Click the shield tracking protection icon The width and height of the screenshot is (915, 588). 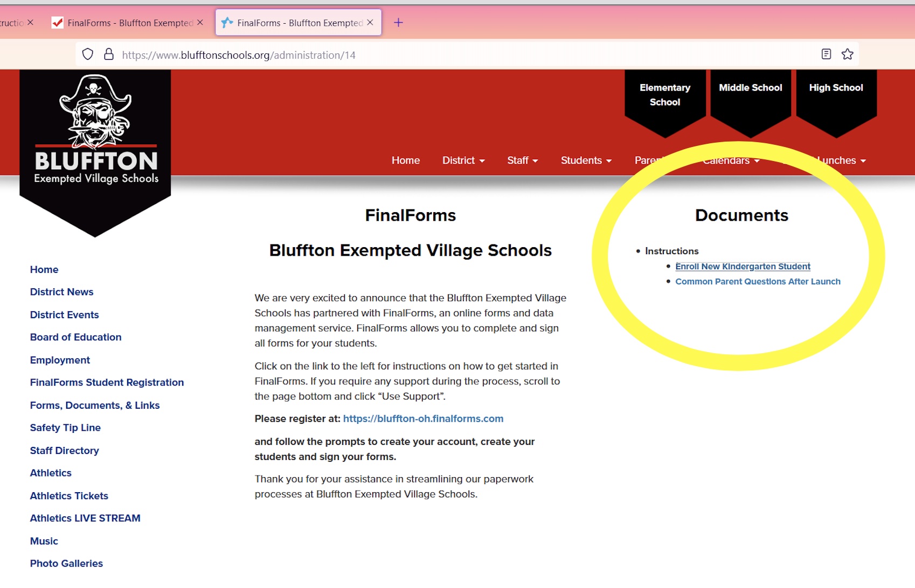tap(88, 54)
